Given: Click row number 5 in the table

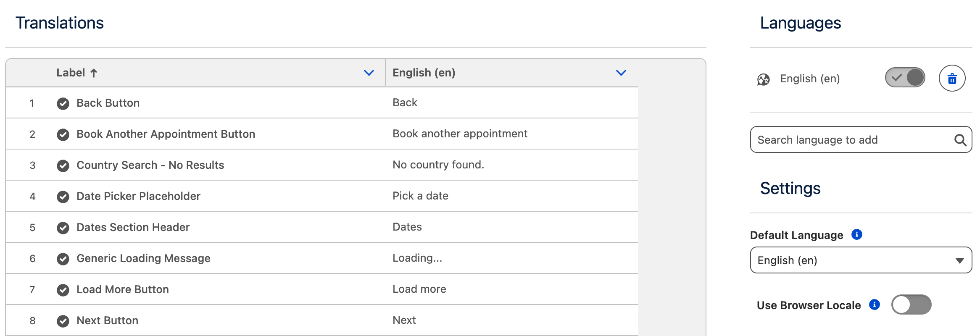Looking at the screenshot, I should [32, 228].
